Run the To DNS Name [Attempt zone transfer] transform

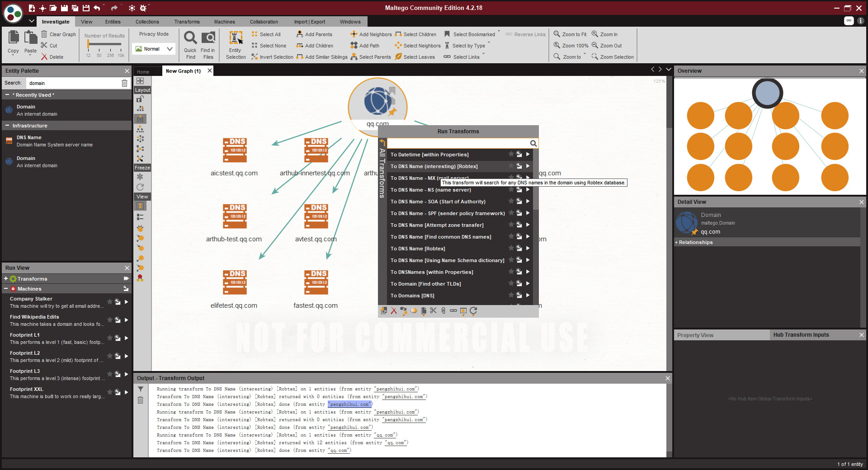(528, 225)
